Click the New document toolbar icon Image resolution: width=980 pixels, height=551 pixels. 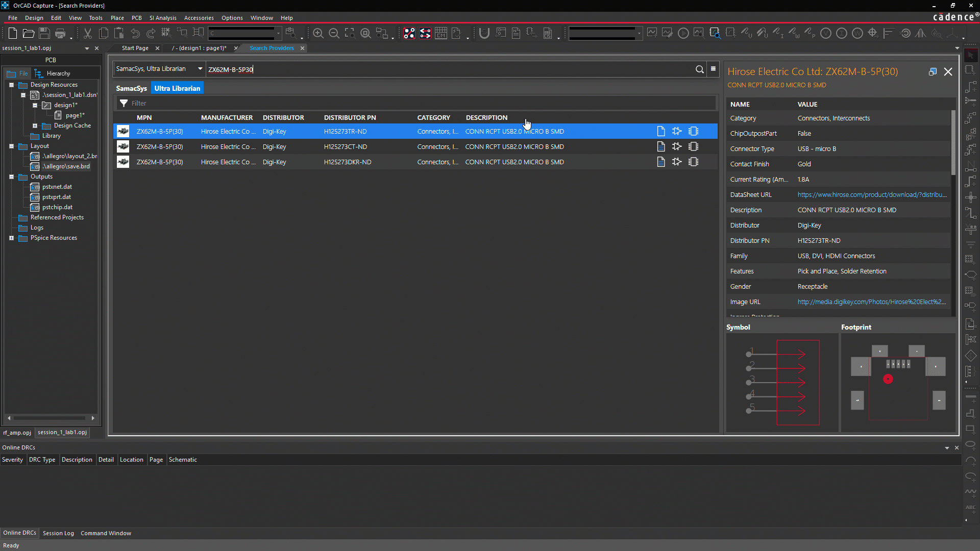tap(13, 34)
